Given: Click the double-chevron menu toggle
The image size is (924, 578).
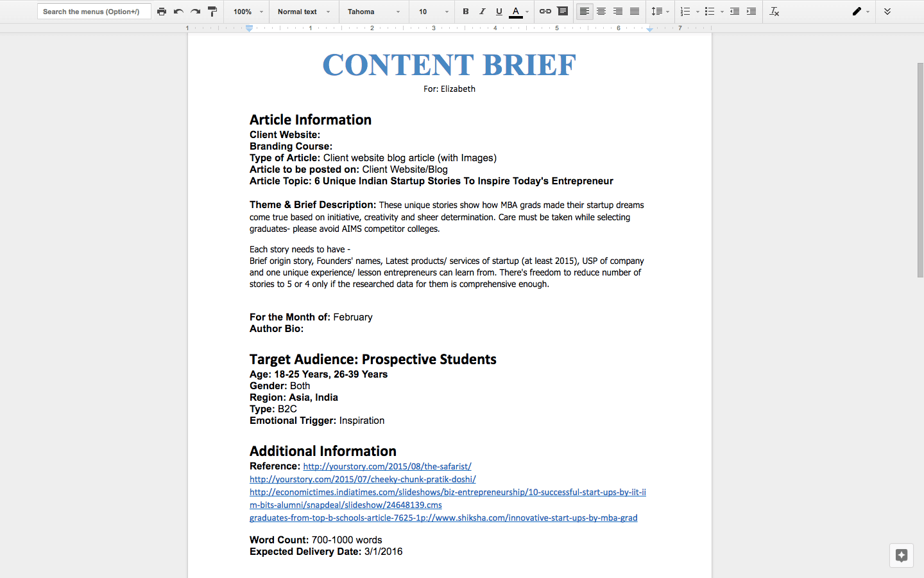Looking at the screenshot, I should tap(887, 12).
